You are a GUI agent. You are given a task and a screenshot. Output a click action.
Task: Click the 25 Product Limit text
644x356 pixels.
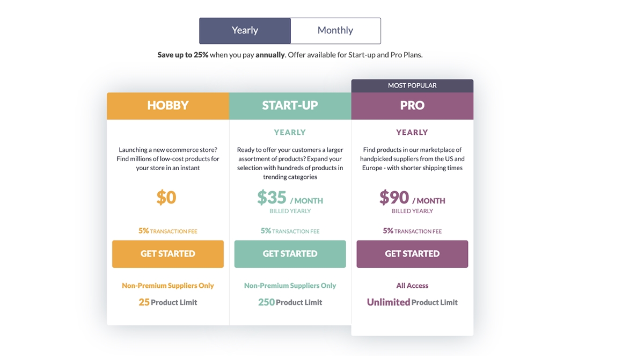168,302
